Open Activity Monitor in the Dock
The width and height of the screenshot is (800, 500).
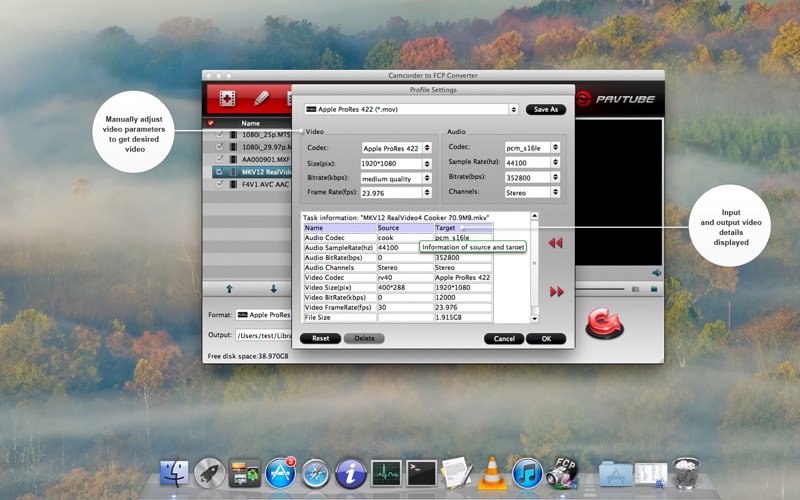(x=386, y=473)
